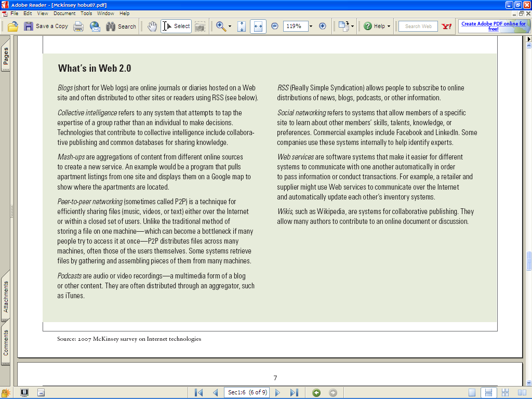The image size is (532, 399).
Task: Click the Fit Page height icon
Action: (x=242, y=26)
